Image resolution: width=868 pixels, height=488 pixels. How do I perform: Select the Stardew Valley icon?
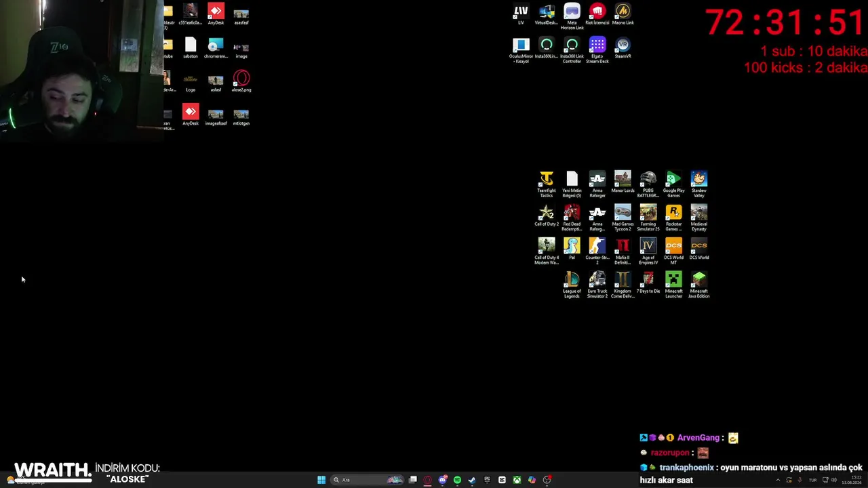pyautogui.click(x=699, y=184)
